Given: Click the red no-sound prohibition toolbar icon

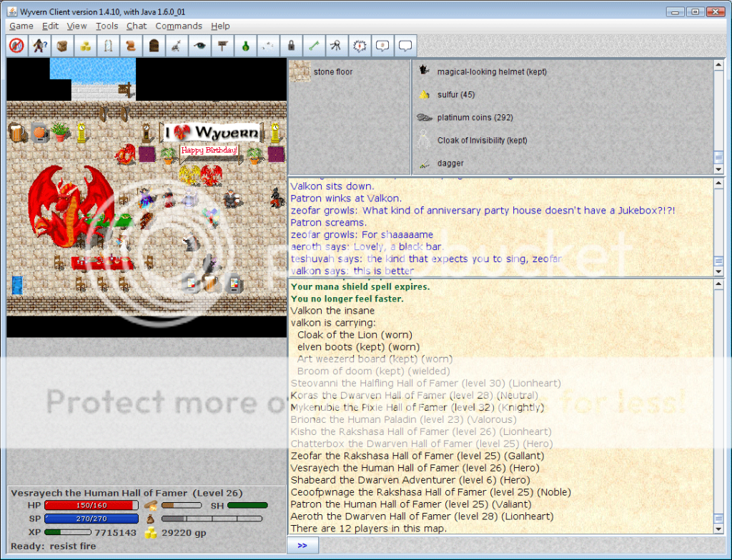Looking at the screenshot, I should point(17,46).
